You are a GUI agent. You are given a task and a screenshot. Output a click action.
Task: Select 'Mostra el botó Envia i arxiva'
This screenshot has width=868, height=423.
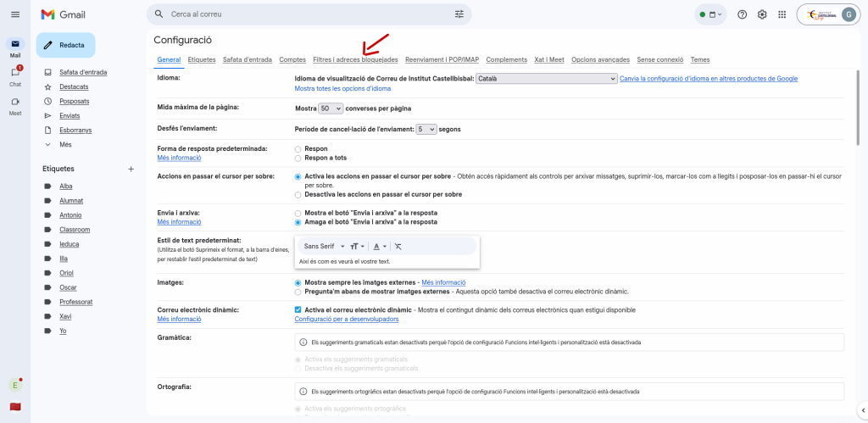pyautogui.click(x=298, y=213)
